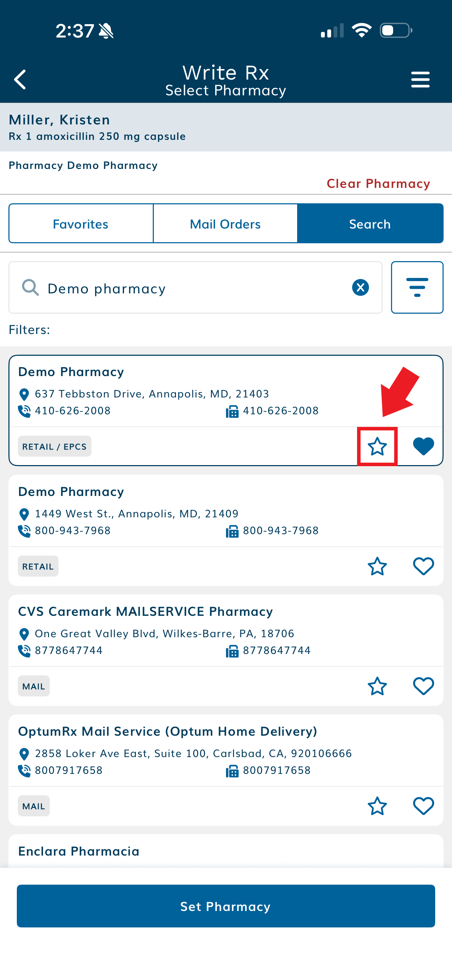Image resolution: width=452 pixels, height=980 pixels.
Task: Clear the search text with X icon
Action: [360, 288]
